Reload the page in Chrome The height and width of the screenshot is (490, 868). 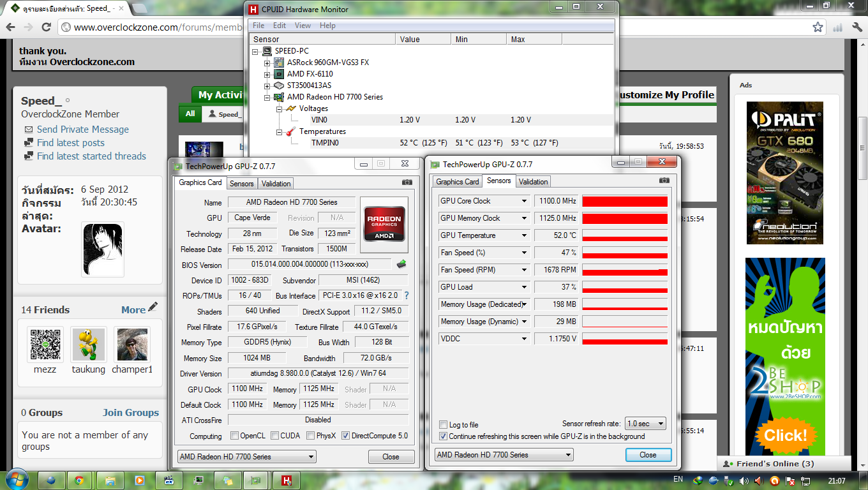pyautogui.click(x=46, y=27)
